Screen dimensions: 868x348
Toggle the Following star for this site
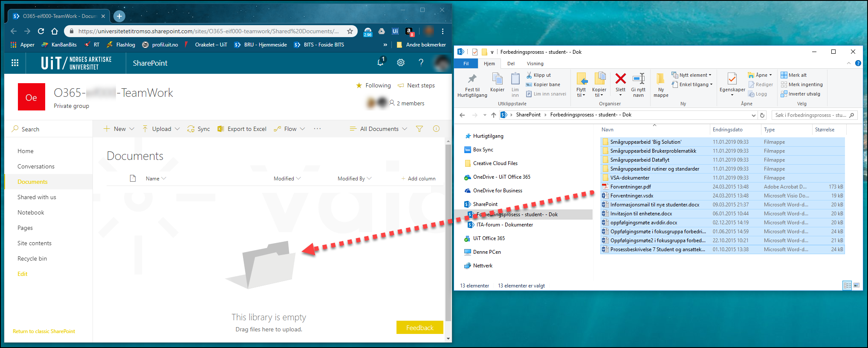click(359, 85)
